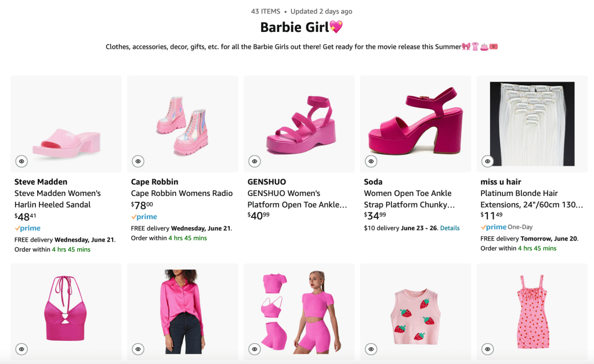Open Steve Madden Women's Harlin Heeled Sandal title

click(57, 199)
